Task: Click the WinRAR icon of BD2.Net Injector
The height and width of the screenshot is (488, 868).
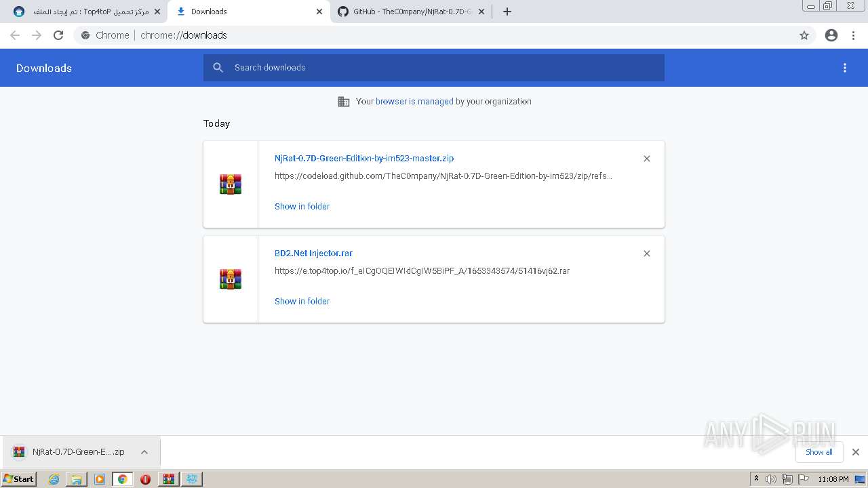Action: [x=231, y=279]
